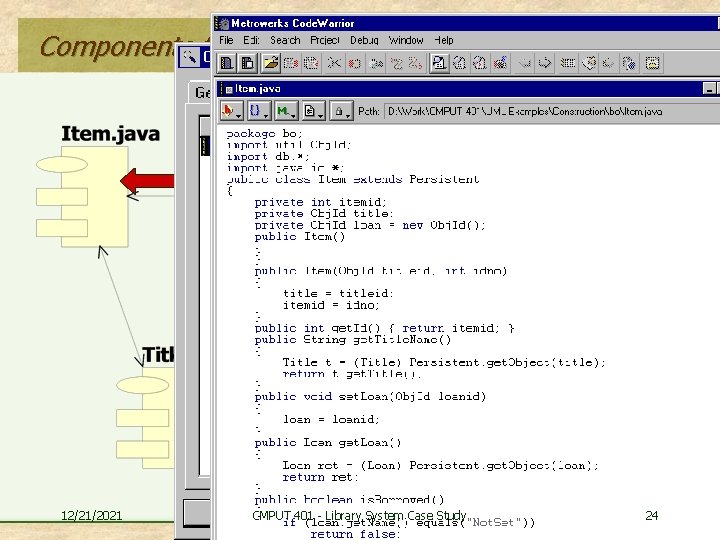Click the 'private int itemid;' line

321,202
